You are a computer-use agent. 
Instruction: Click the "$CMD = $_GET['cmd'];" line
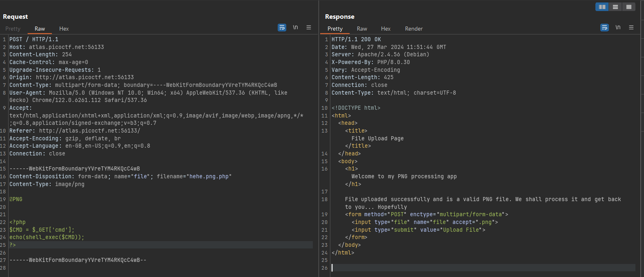tap(42, 230)
